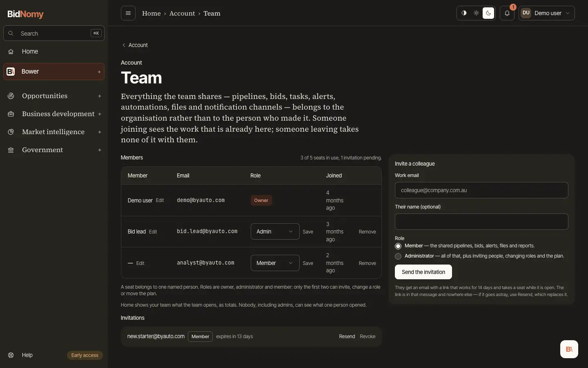Viewport: 588px width, 368px height.
Task: Go to Account breadcrumb
Action: (182, 13)
